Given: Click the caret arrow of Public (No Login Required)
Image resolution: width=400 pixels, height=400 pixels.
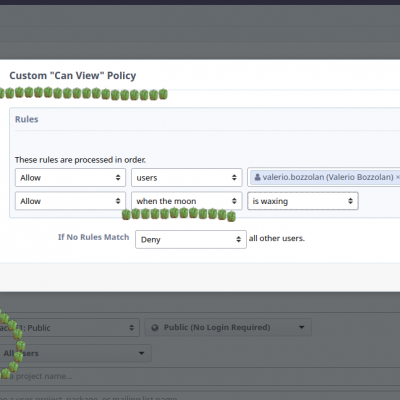Looking at the screenshot, I should coord(302,327).
